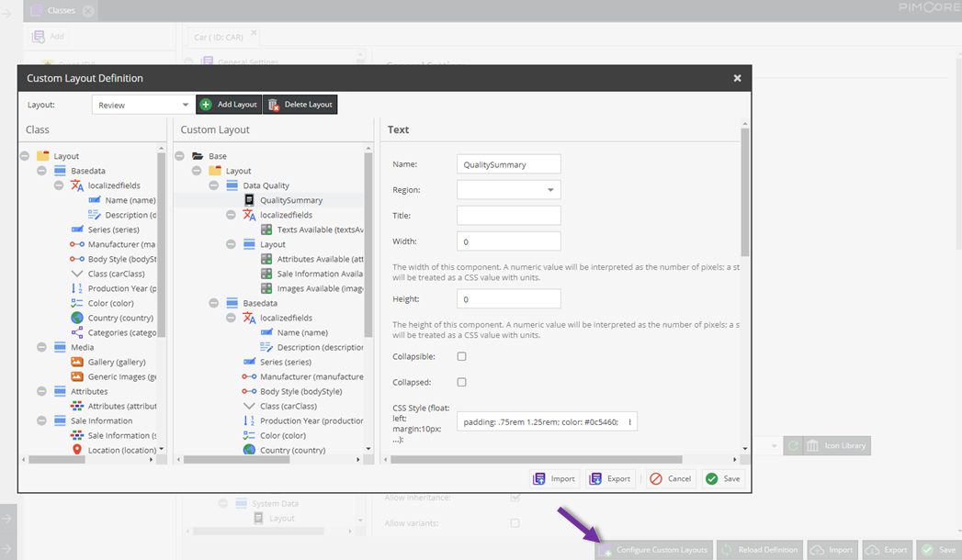Collapse the Data Quality node

214,185
